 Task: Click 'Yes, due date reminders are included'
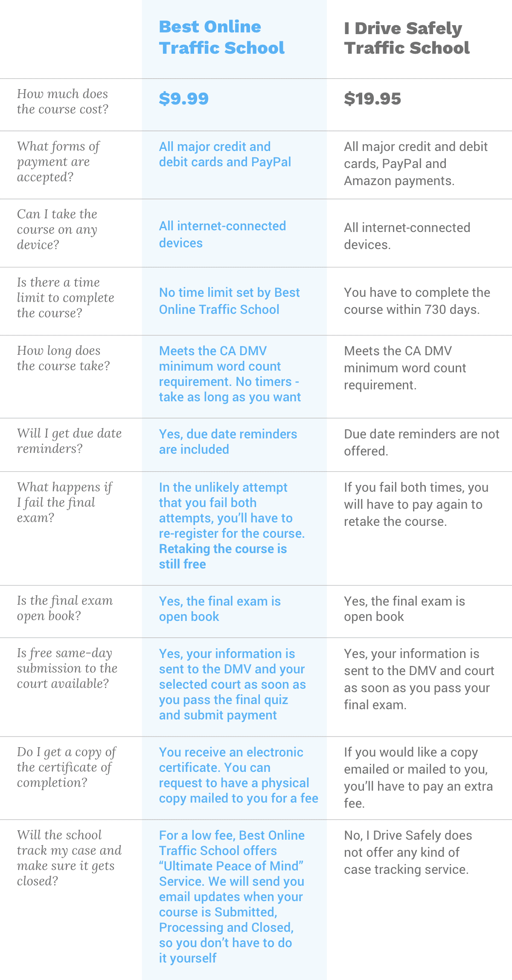coord(228,441)
